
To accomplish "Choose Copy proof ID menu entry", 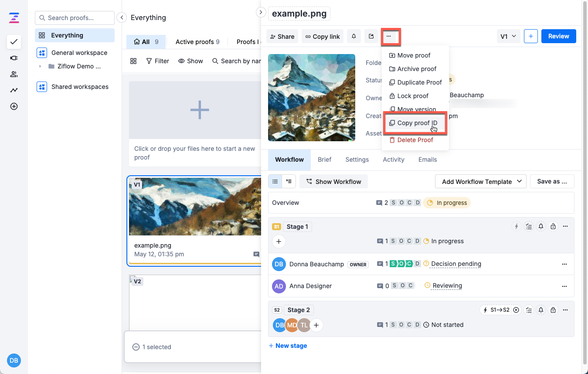I will pos(415,123).
